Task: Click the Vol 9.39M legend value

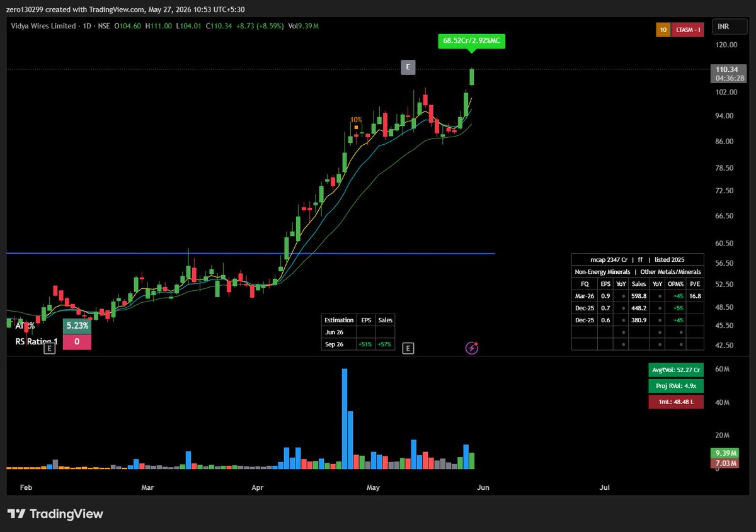Action: [x=304, y=26]
